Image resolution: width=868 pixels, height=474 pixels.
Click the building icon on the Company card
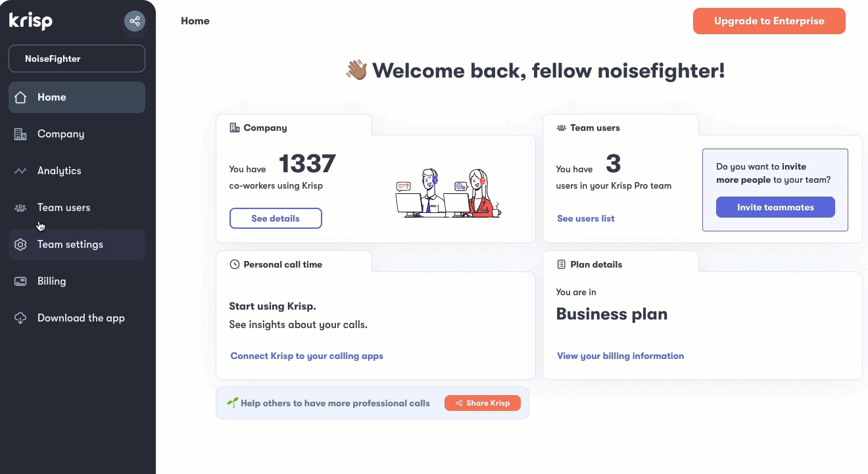235,128
